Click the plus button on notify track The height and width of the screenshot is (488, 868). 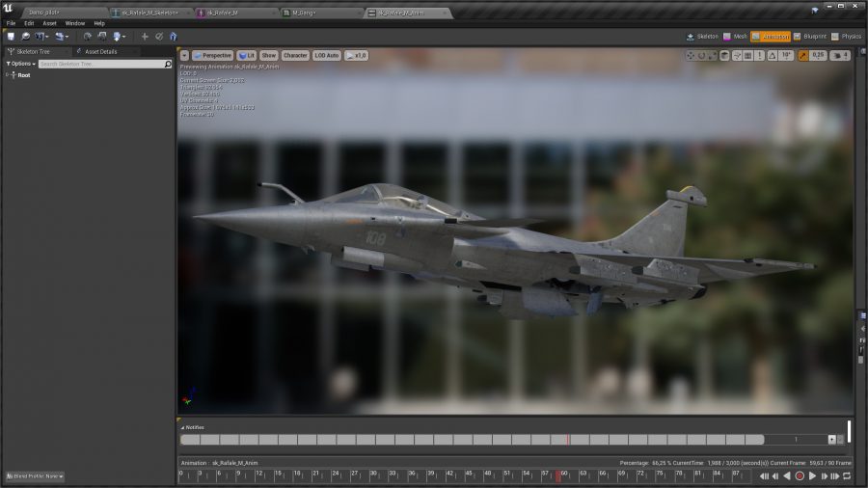831,440
